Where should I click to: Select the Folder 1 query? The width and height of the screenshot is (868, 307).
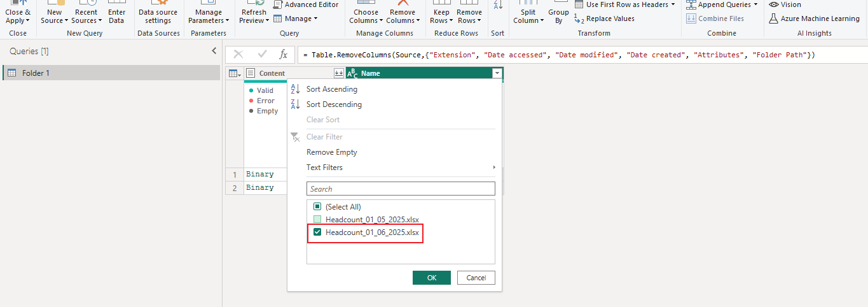click(111, 73)
